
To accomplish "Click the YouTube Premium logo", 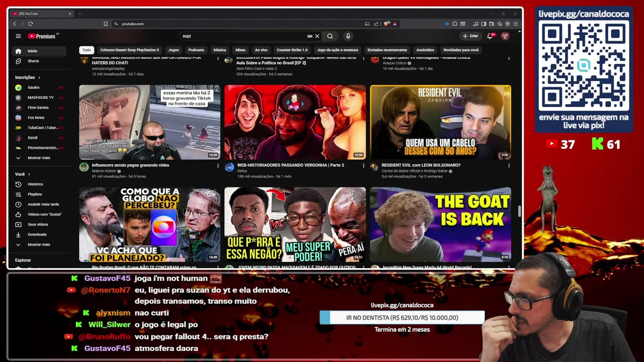I will [43, 36].
